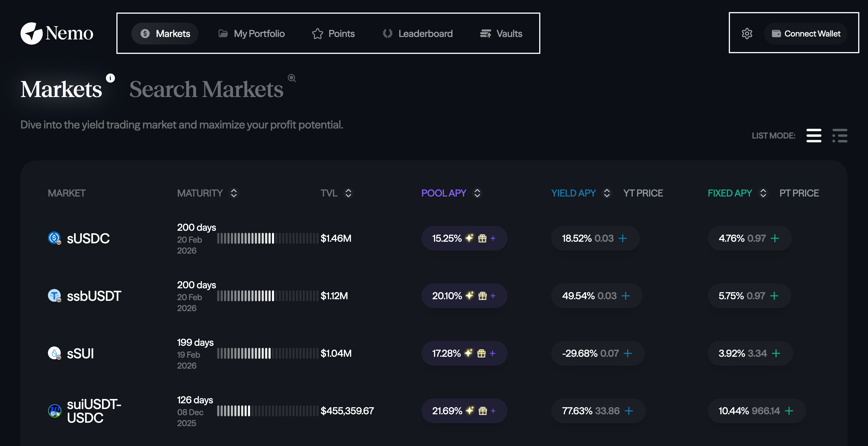Click the ssbUSDT token icon
Image resolution: width=868 pixels, height=446 pixels.
click(x=54, y=296)
